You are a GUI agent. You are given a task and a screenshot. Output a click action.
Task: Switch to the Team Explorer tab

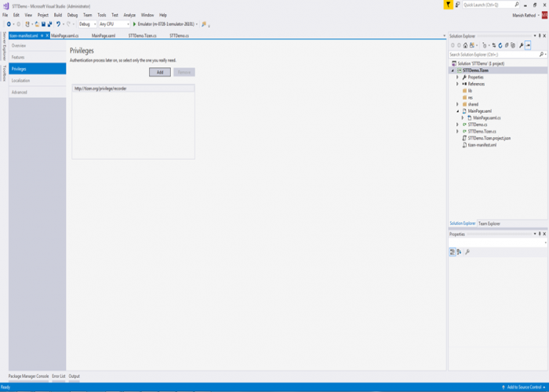489,223
